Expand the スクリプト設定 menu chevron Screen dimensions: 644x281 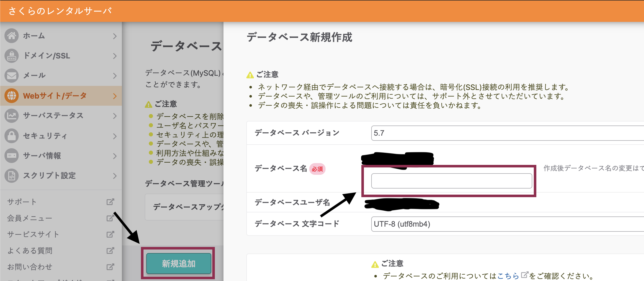115,176
